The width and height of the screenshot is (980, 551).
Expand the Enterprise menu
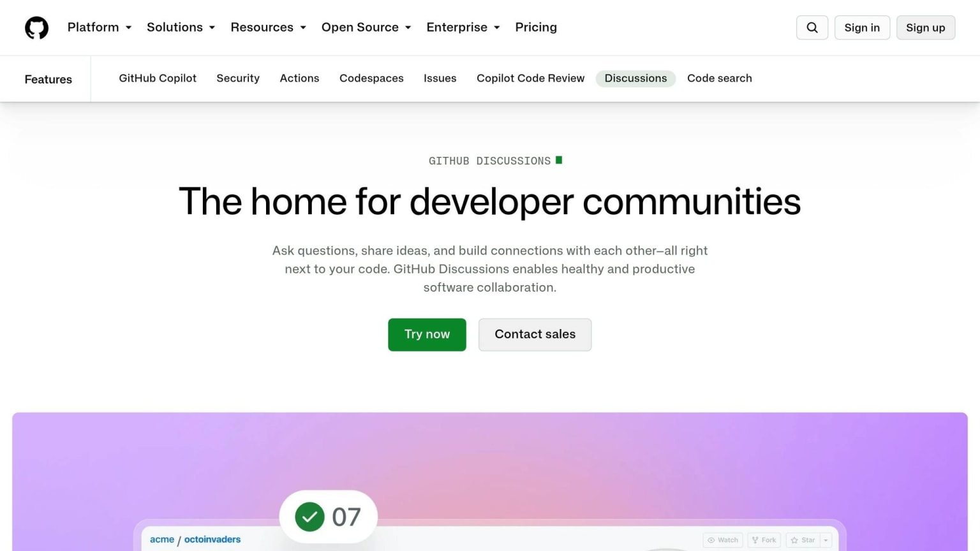point(463,27)
